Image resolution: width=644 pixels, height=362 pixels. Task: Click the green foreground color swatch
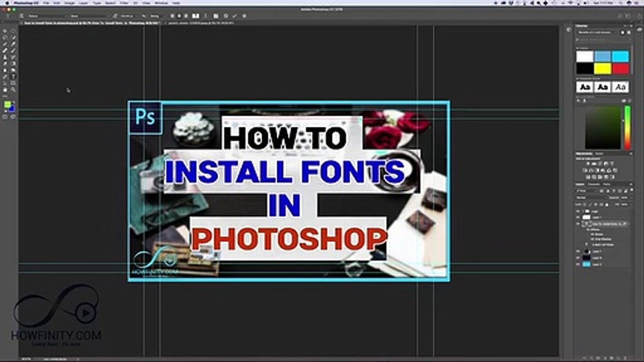pos(8,105)
